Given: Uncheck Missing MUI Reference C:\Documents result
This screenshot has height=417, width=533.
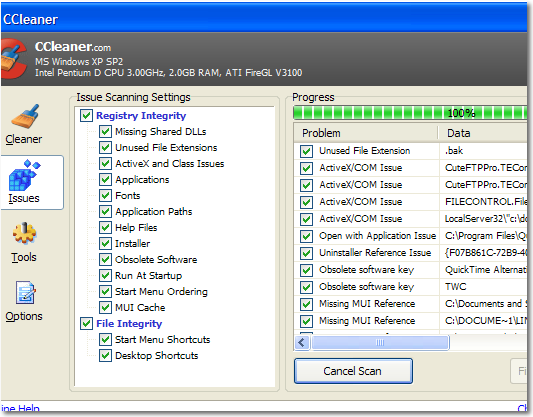Looking at the screenshot, I should click(306, 304).
